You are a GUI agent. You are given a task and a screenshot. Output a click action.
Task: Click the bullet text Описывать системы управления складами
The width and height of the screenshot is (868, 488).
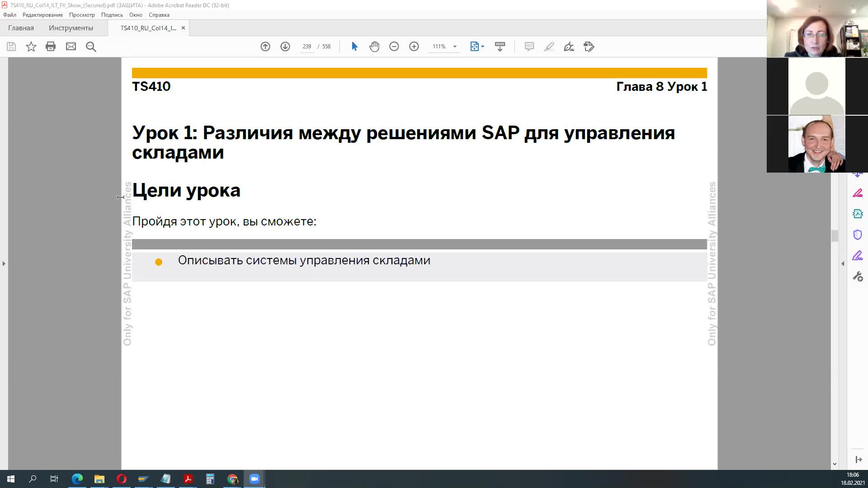[x=304, y=261]
